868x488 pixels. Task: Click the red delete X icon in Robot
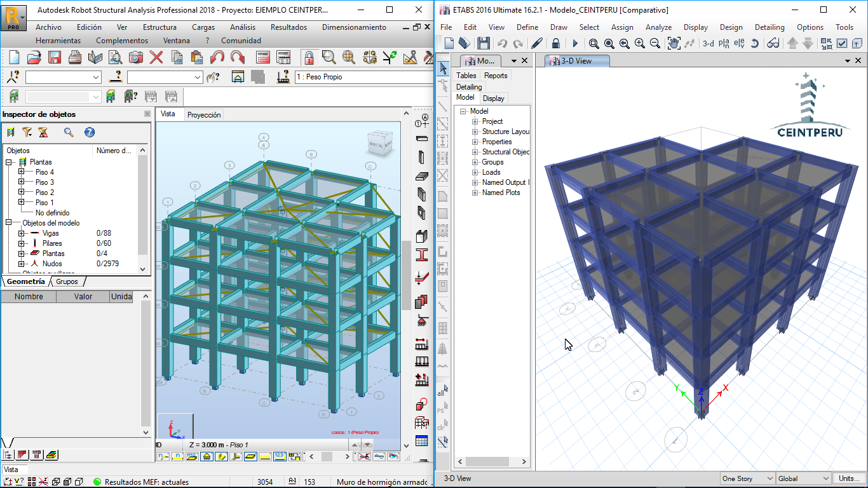click(x=156, y=57)
